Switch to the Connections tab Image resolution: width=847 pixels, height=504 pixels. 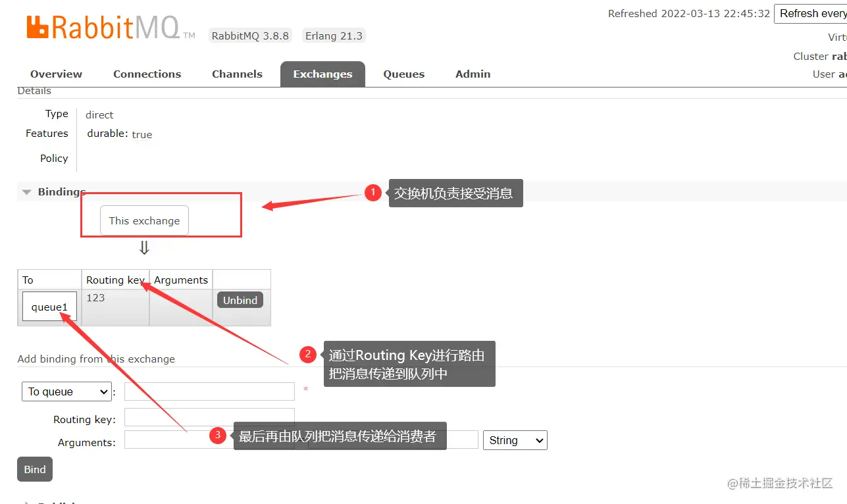tap(147, 74)
